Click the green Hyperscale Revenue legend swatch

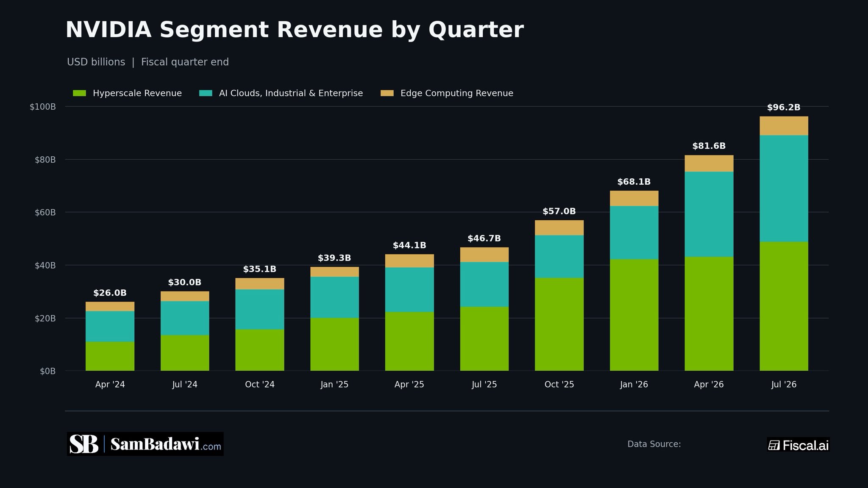coord(79,93)
